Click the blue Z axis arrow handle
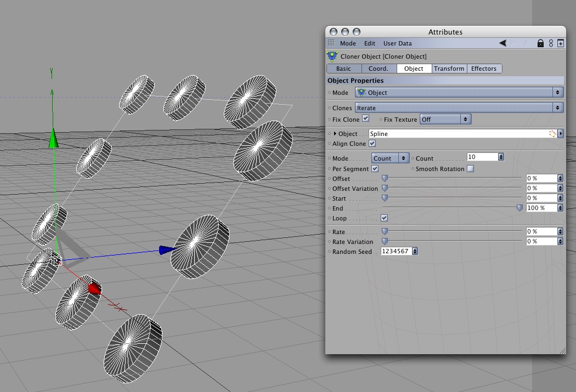This screenshot has width=576, height=392. [x=167, y=251]
